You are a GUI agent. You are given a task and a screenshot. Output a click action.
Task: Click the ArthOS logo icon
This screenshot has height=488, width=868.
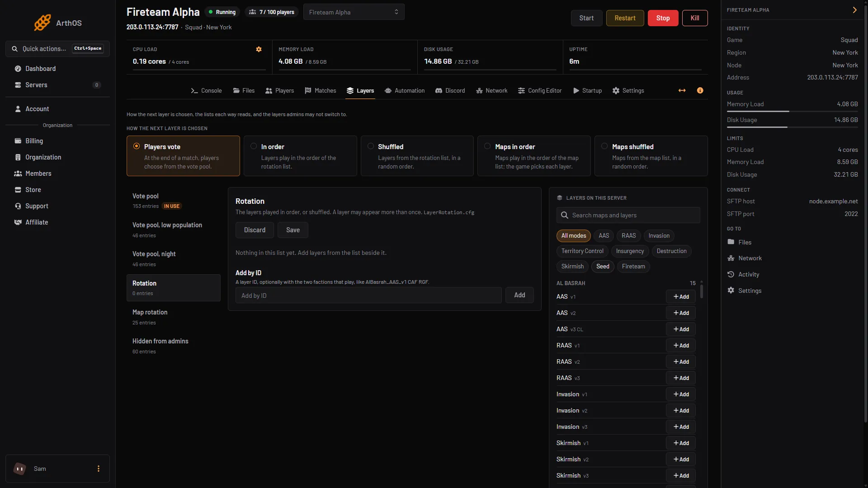42,23
